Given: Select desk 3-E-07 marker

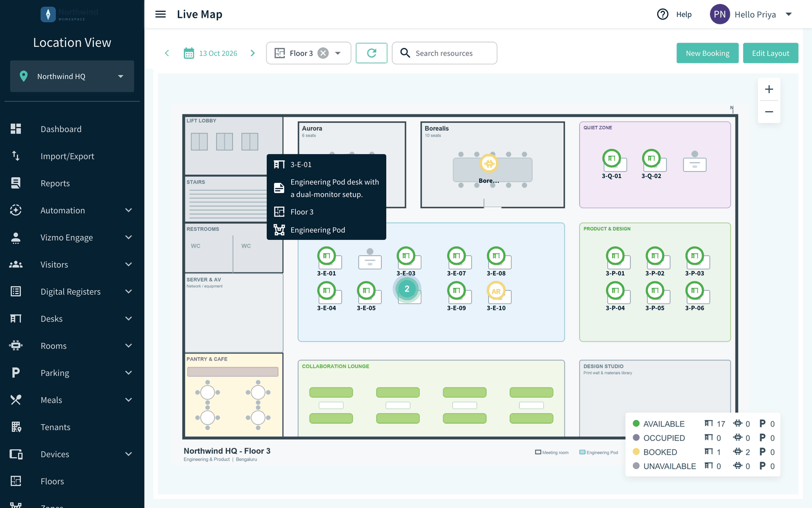Looking at the screenshot, I should pyautogui.click(x=456, y=256).
